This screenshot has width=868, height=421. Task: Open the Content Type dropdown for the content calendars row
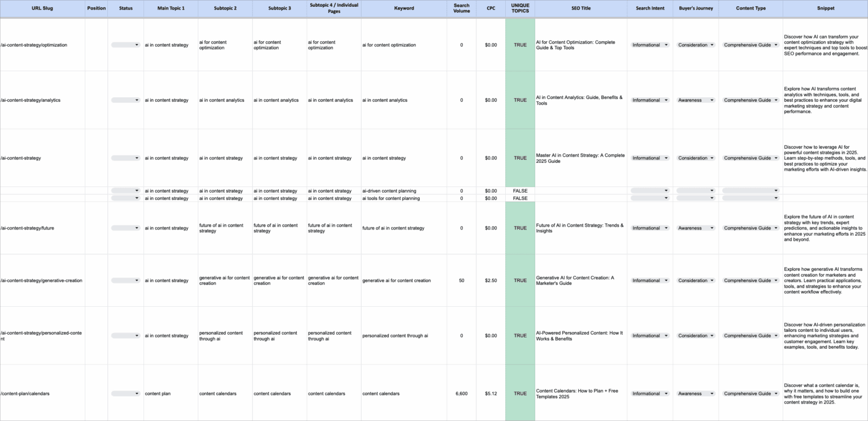point(750,393)
